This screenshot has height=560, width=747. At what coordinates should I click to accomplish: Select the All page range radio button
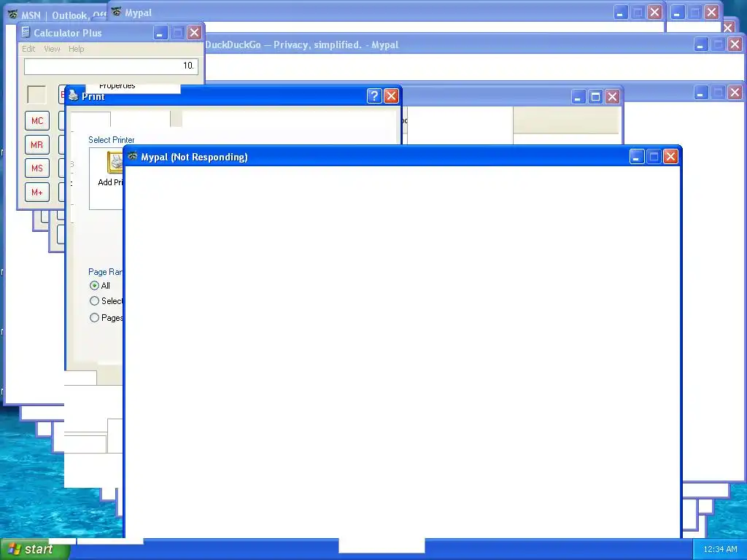(x=94, y=286)
